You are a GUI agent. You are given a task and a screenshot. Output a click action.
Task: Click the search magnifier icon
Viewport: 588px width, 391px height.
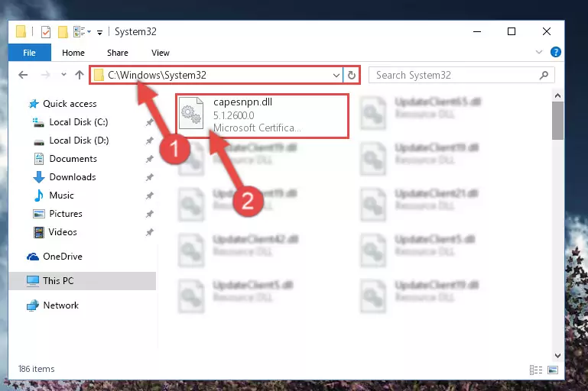(544, 76)
